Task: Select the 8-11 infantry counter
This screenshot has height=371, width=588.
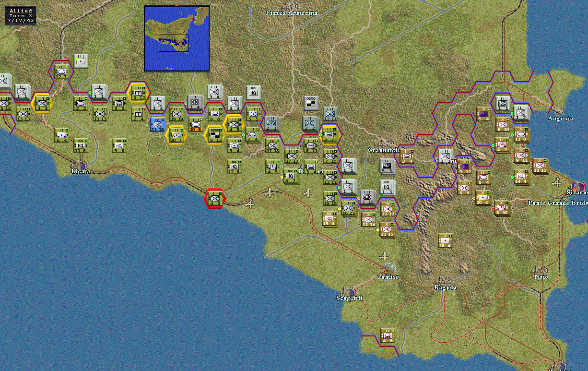Action: pyautogui.click(x=311, y=145)
